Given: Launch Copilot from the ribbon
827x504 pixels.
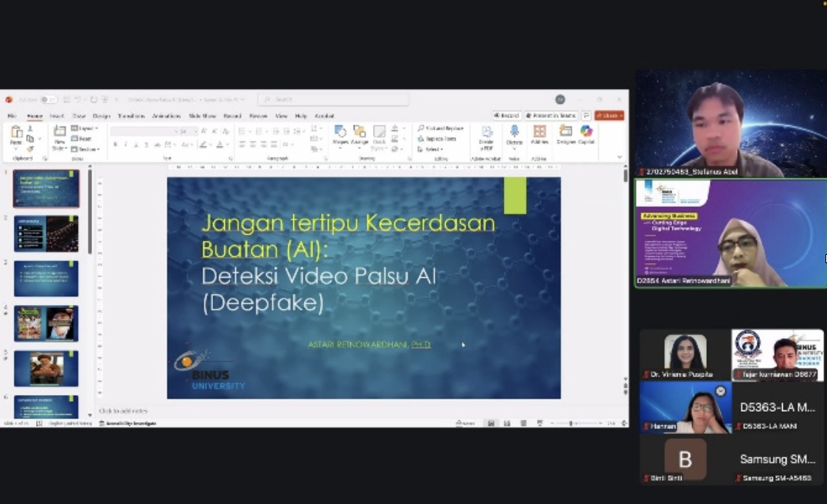Looking at the screenshot, I should [x=586, y=134].
